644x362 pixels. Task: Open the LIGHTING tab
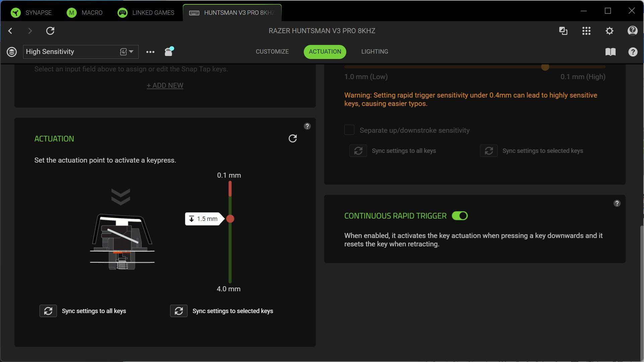tap(374, 52)
